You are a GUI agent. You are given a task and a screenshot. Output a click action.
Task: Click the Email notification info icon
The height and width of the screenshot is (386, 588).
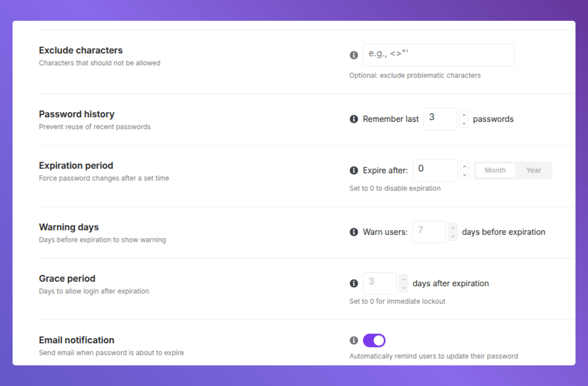[354, 340]
